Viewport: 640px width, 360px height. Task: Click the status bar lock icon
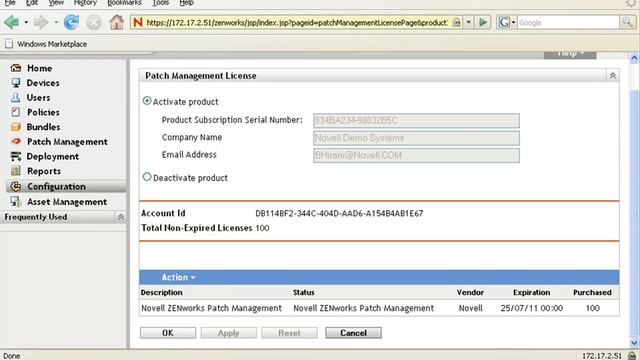tap(632, 356)
